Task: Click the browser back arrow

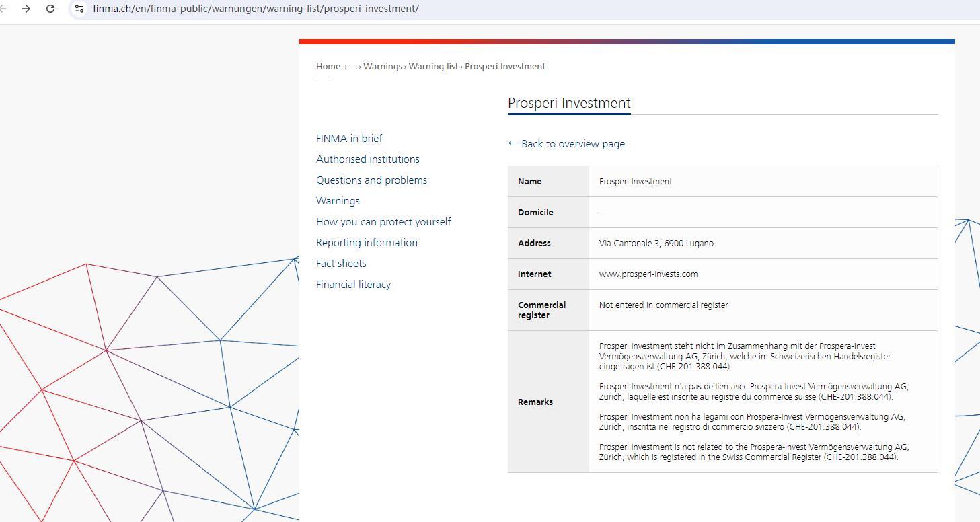Action: point(4,9)
